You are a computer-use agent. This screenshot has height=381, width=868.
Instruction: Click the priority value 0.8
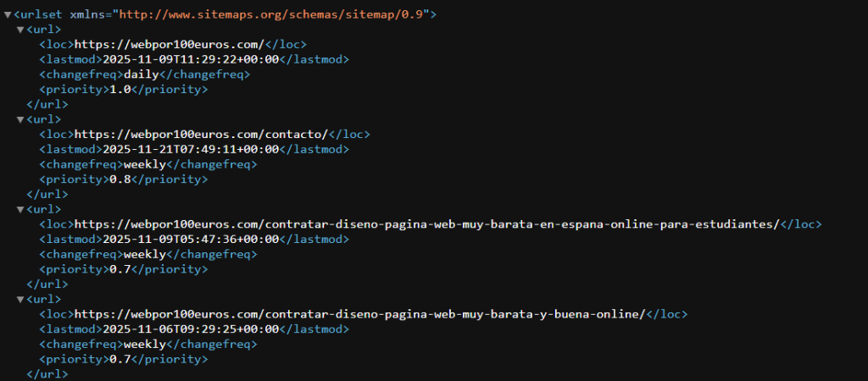(120, 179)
